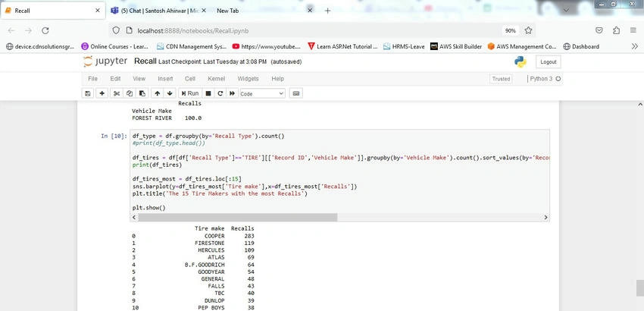Open the Dashboard bookmark
The width and height of the screenshot is (644, 311).
click(x=581, y=46)
